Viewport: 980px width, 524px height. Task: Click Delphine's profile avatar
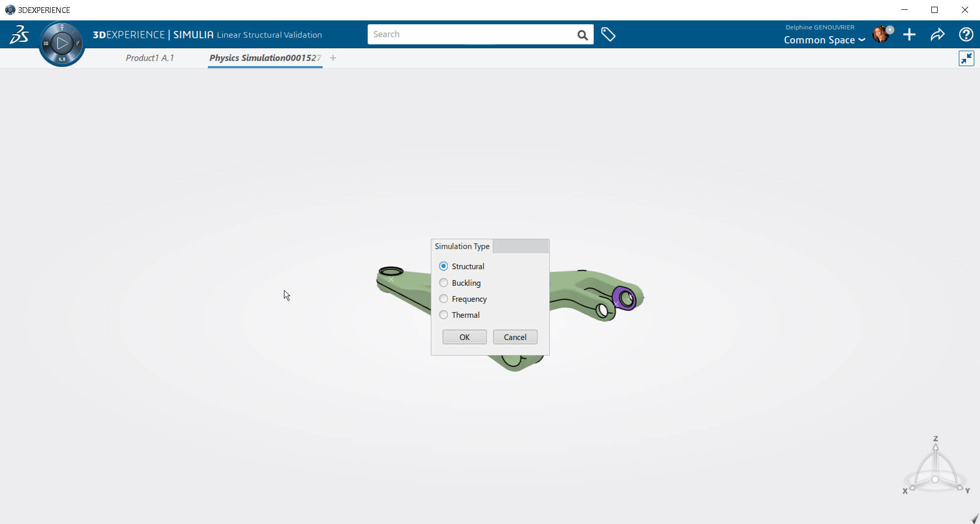click(881, 35)
